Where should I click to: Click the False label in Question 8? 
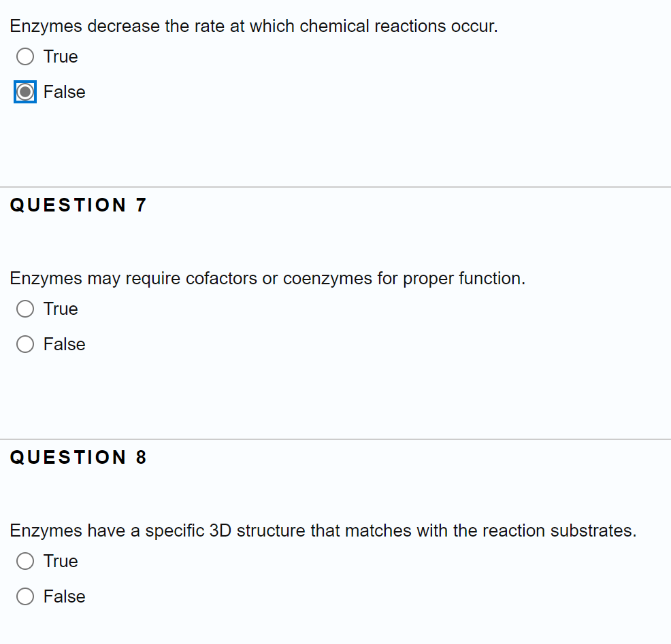tap(64, 596)
